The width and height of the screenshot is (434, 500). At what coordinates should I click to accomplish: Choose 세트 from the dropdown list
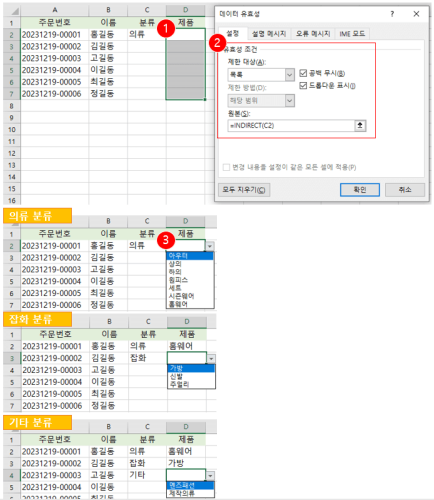pos(190,288)
